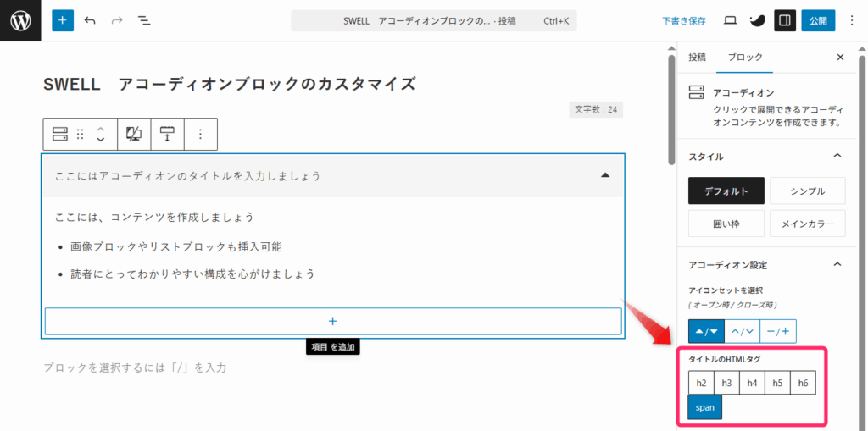Undo the last change
This screenshot has height=431, width=868.
click(x=90, y=21)
